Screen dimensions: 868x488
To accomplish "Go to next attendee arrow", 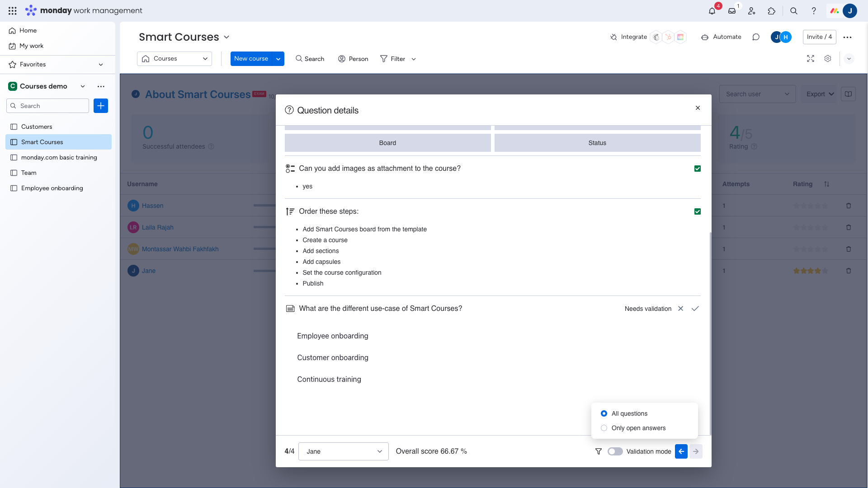I will 696,451.
